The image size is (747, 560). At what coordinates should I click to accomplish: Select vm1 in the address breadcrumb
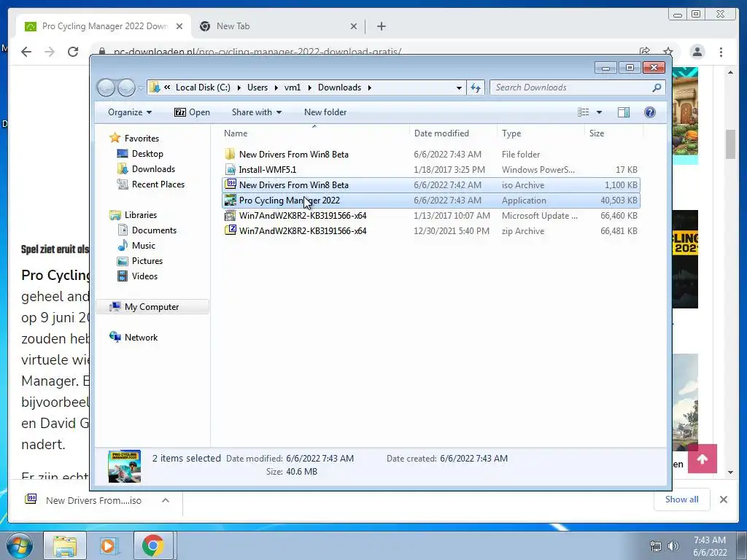293,87
